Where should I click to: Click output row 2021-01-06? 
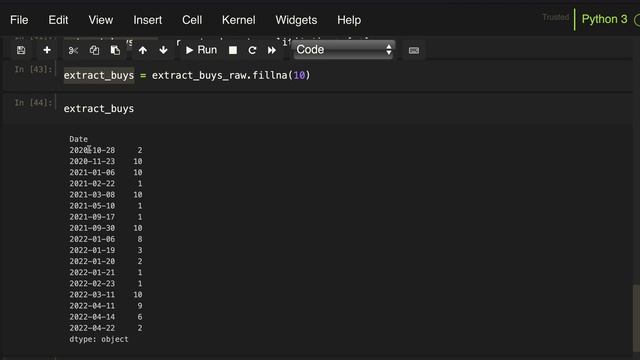click(x=106, y=172)
